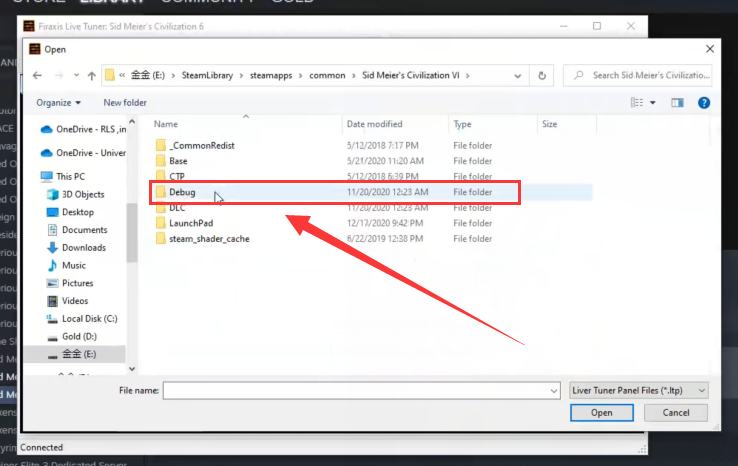Go up one folder level
This screenshot has height=466, width=738.
coord(91,75)
